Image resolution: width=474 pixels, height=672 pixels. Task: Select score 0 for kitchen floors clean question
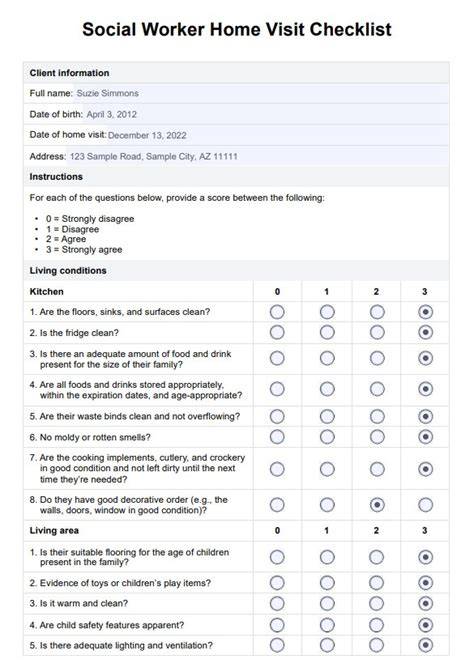(277, 312)
